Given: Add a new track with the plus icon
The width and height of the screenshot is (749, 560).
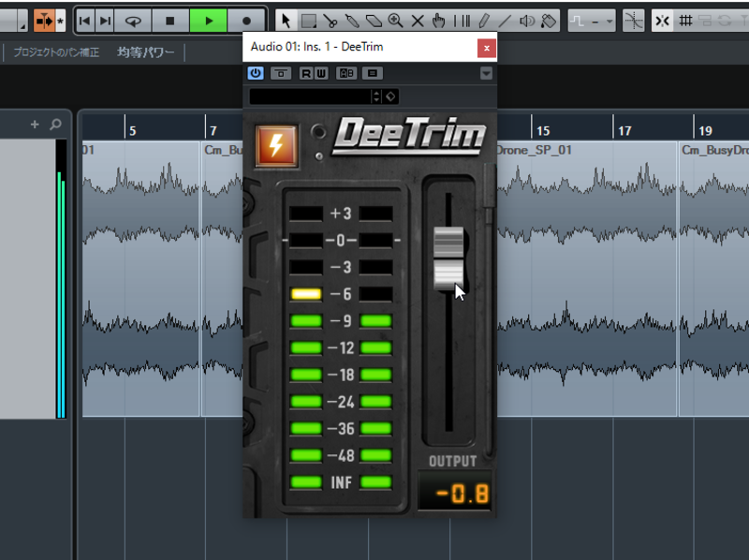Looking at the screenshot, I should (x=35, y=125).
